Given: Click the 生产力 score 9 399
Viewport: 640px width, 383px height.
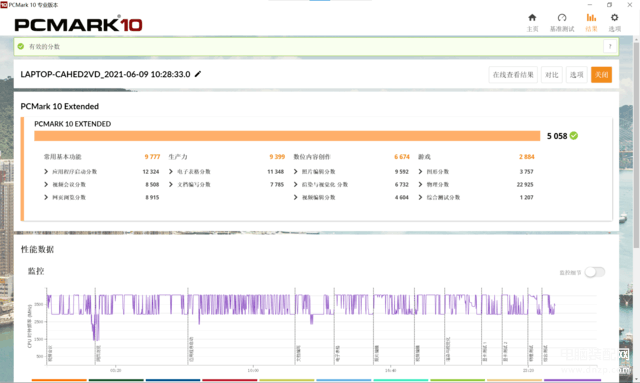Looking at the screenshot, I should (277, 157).
